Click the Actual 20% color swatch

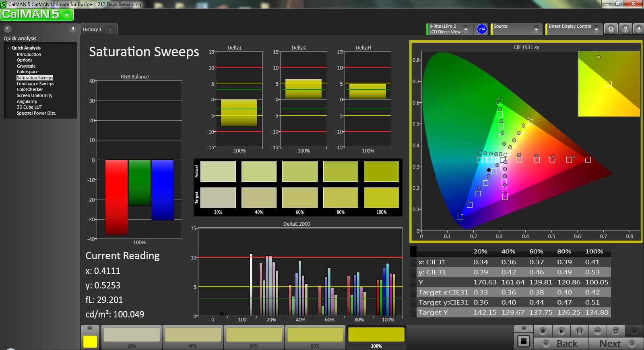[x=218, y=171]
